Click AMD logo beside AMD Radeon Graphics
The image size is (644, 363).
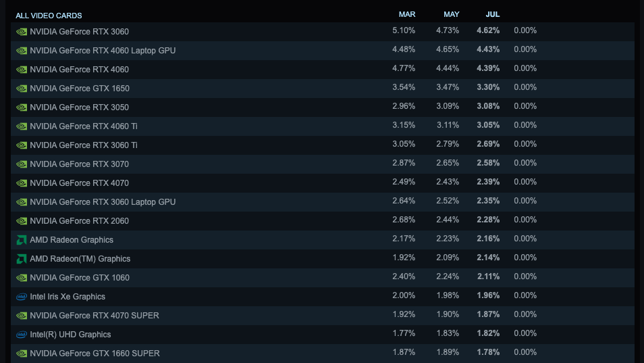coord(22,240)
